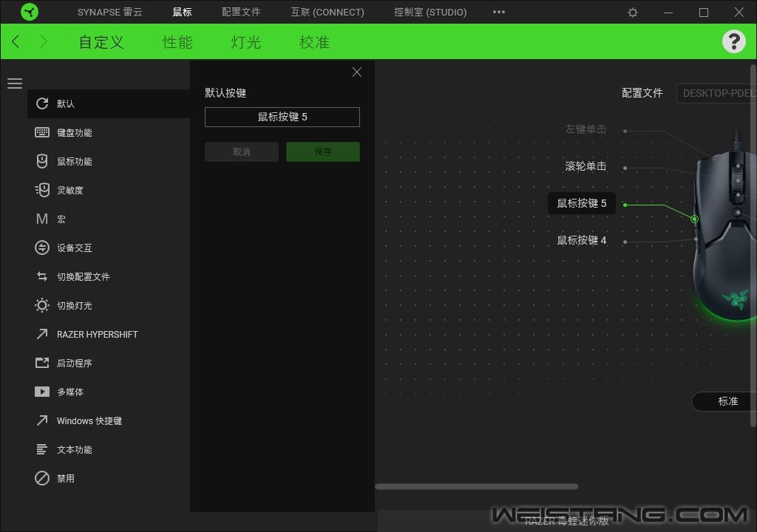Select the 滚轮单击 button assignment

tap(585, 166)
